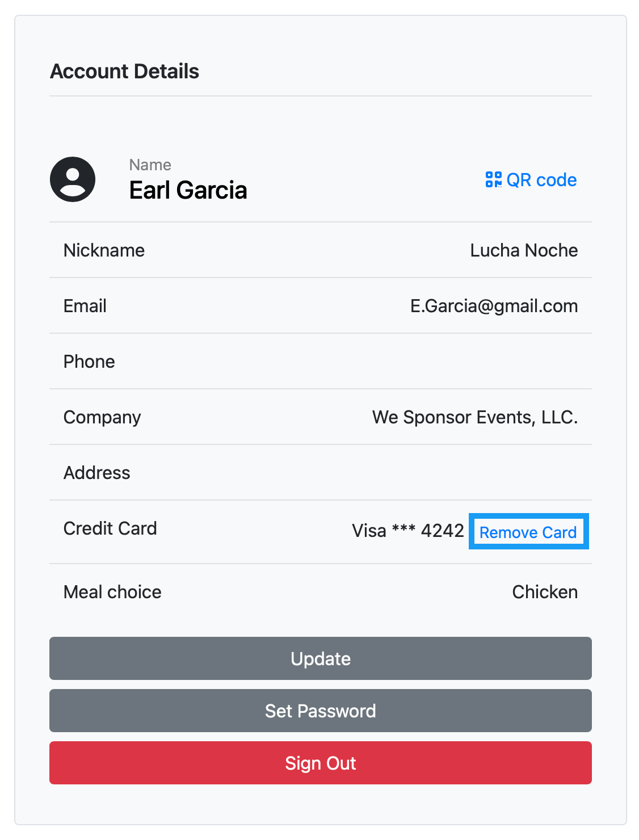The image size is (639, 840).
Task: Click the Lucha Noche nickname value
Action: point(523,250)
